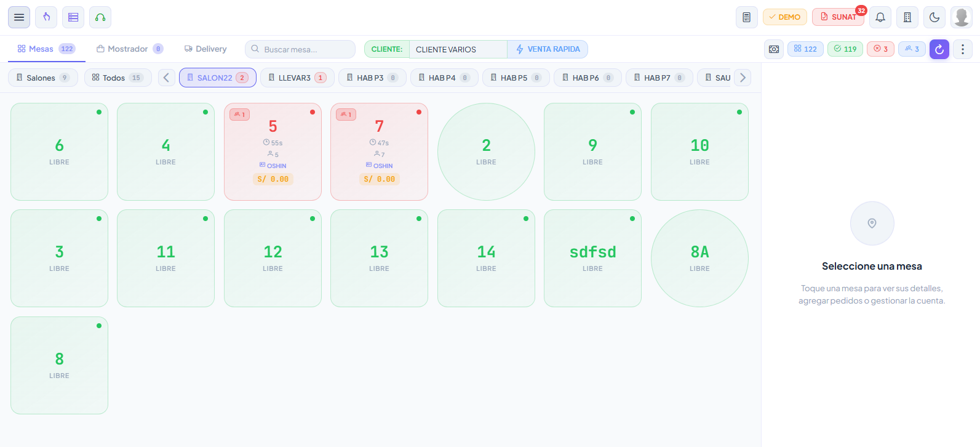Open the hamburger menu

(x=19, y=17)
